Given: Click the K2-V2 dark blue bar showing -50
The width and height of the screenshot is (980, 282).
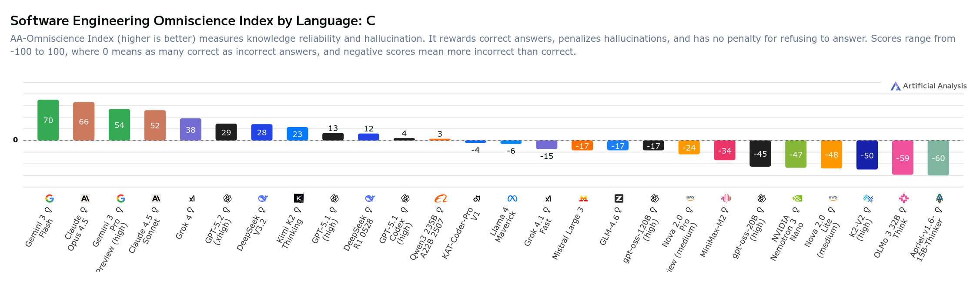Looking at the screenshot, I should pyautogui.click(x=866, y=155).
